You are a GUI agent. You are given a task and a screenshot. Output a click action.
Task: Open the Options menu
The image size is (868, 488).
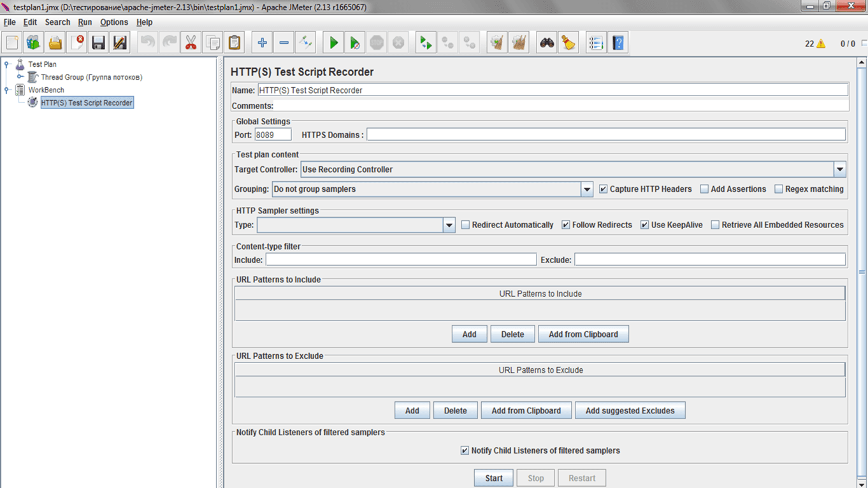pos(114,22)
